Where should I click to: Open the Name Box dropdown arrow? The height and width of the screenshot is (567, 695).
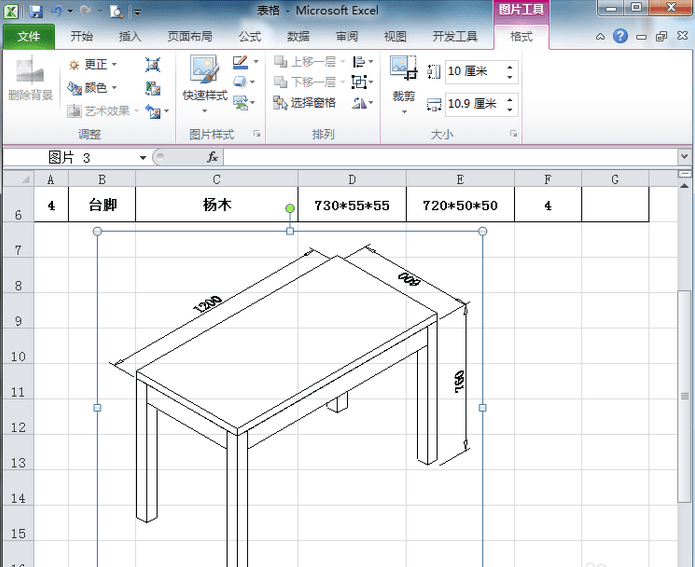coord(143,157)
